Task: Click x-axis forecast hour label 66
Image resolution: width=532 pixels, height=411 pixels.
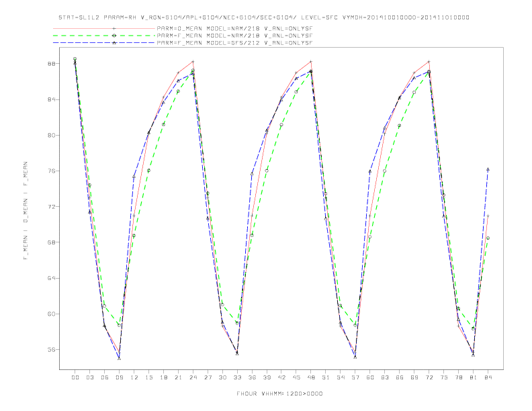Action: point(400,377)
